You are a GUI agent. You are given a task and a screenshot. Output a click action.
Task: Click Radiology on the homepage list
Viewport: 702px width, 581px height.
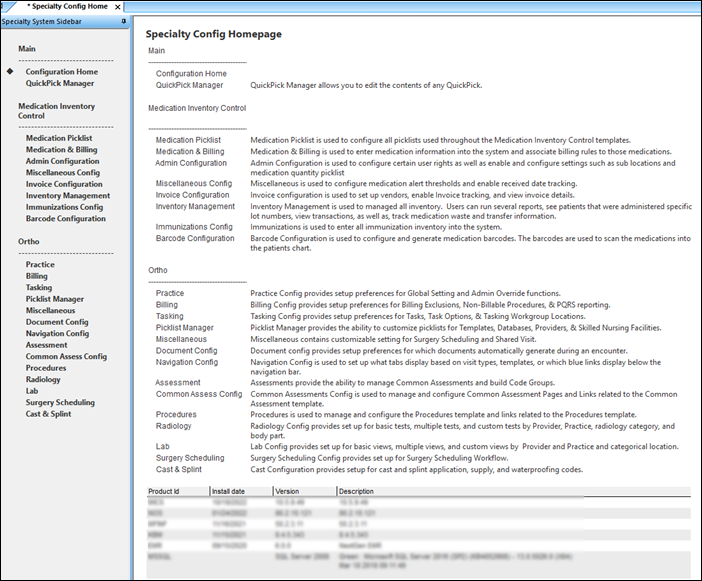(173, 426)
